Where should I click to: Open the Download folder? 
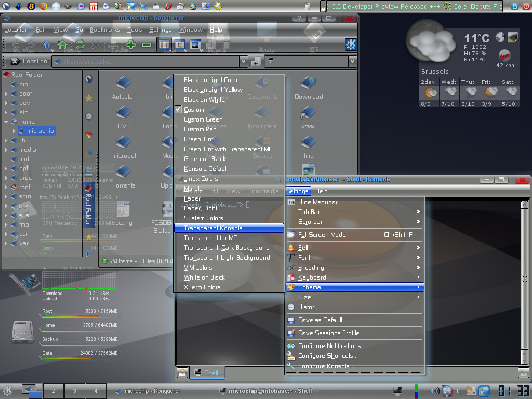click(309, 88)
